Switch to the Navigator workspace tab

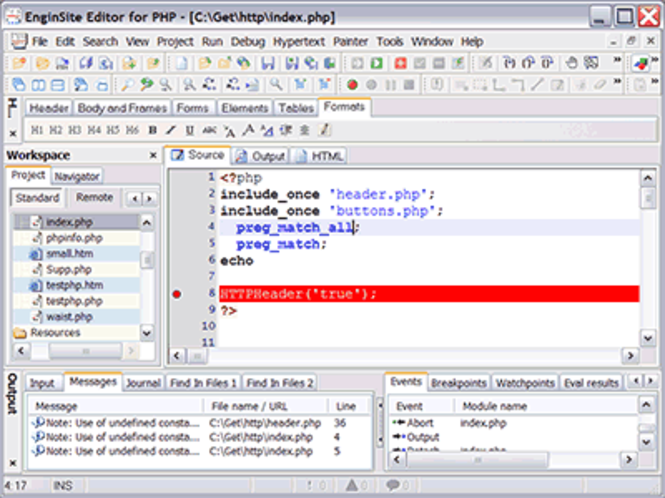77,176
